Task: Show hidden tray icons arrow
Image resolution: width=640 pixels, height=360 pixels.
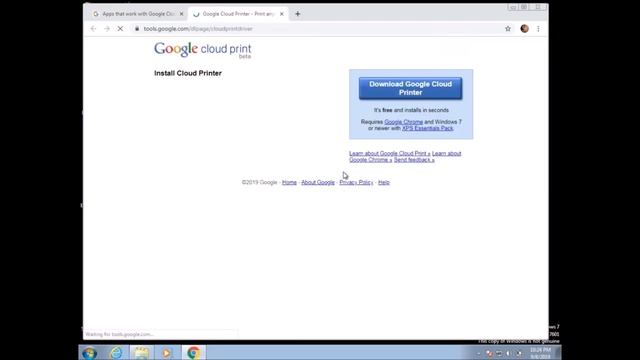Action: tap(478, 353)
